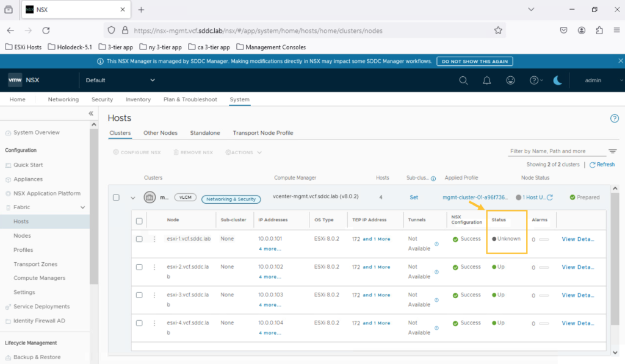This screenshot has height=364, width=625.
Task: Click the alarms bar for esxi-1 row
Action: (544, 240)
